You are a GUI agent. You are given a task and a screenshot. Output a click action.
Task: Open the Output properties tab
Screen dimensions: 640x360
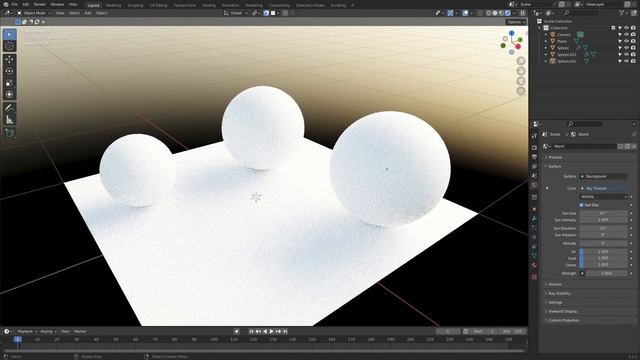click(x=534, y=157)
